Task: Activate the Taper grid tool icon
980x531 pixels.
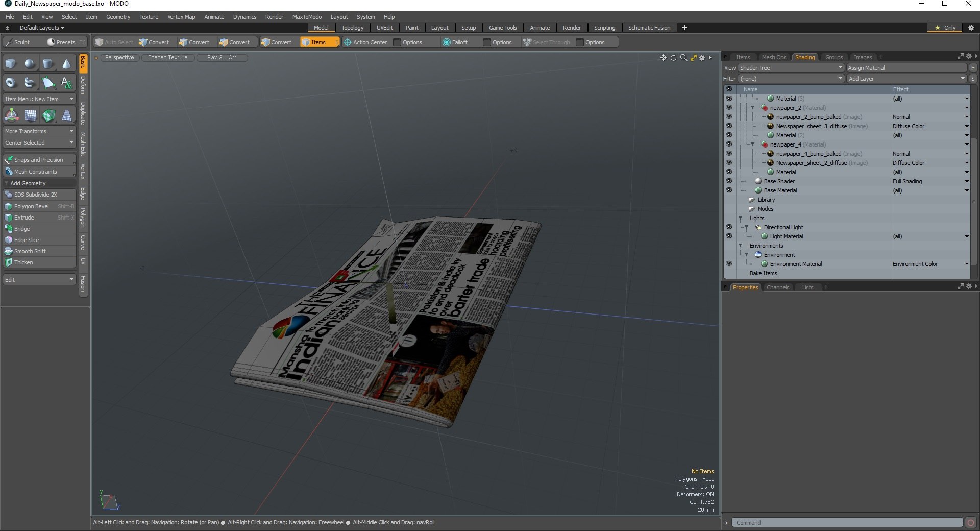Action: 67,115
